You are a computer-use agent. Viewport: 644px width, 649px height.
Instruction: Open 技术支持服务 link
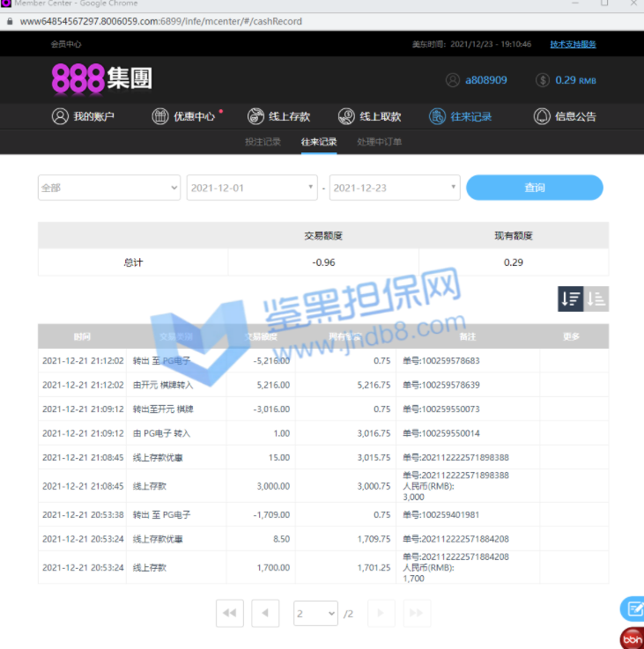coord(574,44)
